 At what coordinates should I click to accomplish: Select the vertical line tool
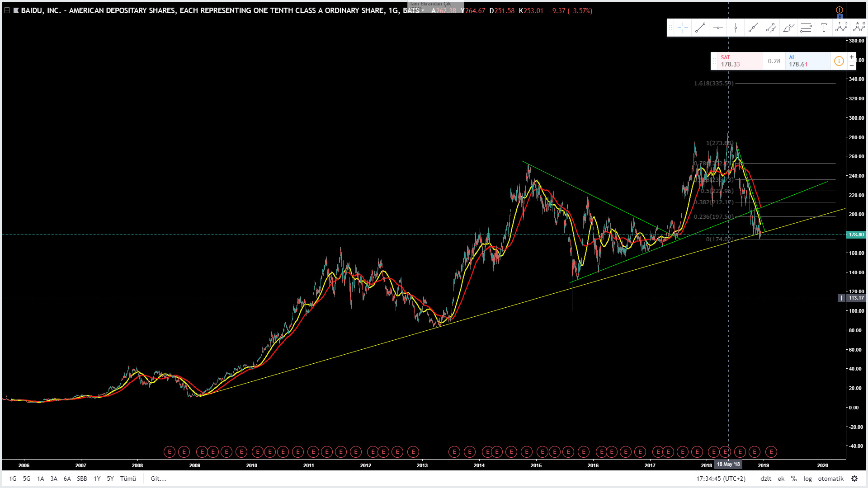(x=736, y=28)
